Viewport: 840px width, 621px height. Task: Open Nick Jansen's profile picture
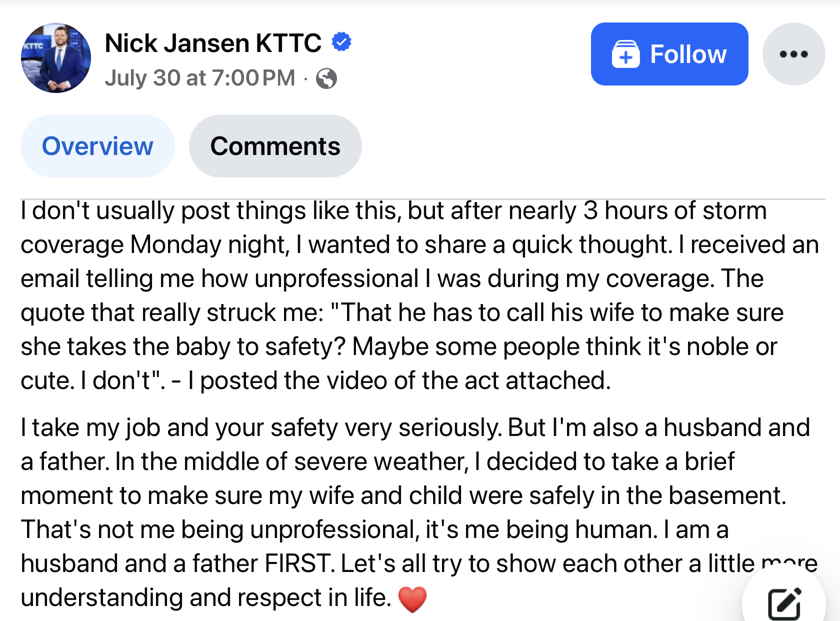tap(56, 58)
